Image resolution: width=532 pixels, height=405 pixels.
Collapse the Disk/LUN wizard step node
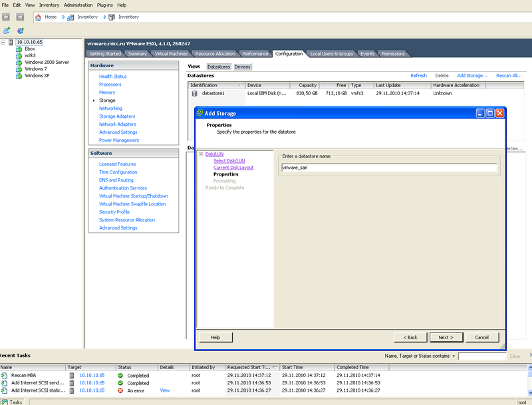coord(201,154)
